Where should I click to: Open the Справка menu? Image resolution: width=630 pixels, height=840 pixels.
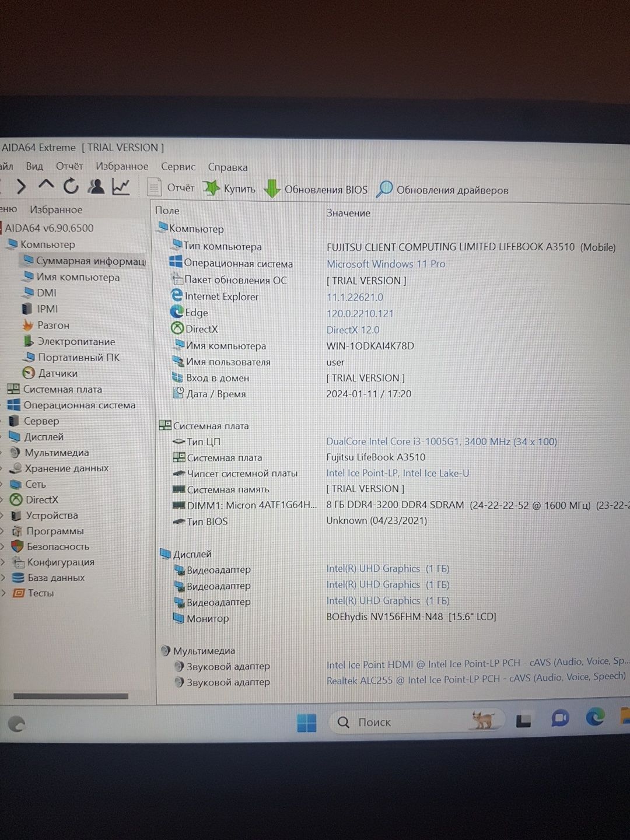coord(228,167)
